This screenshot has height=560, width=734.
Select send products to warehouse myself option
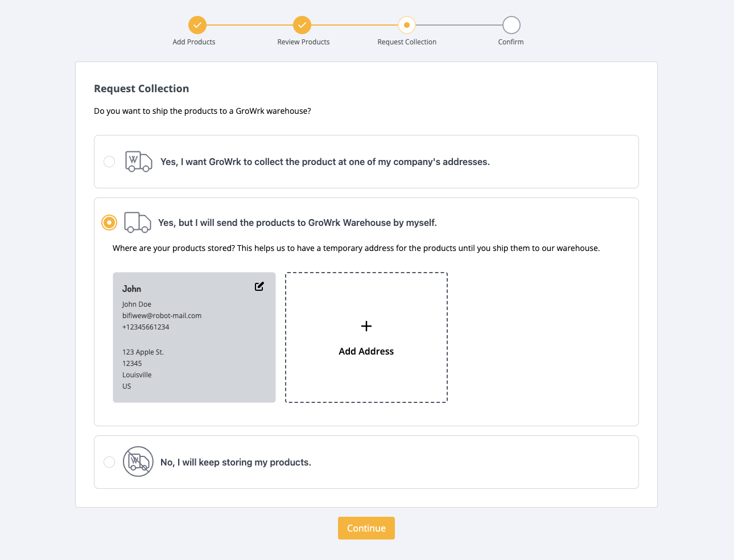[109, 223]
